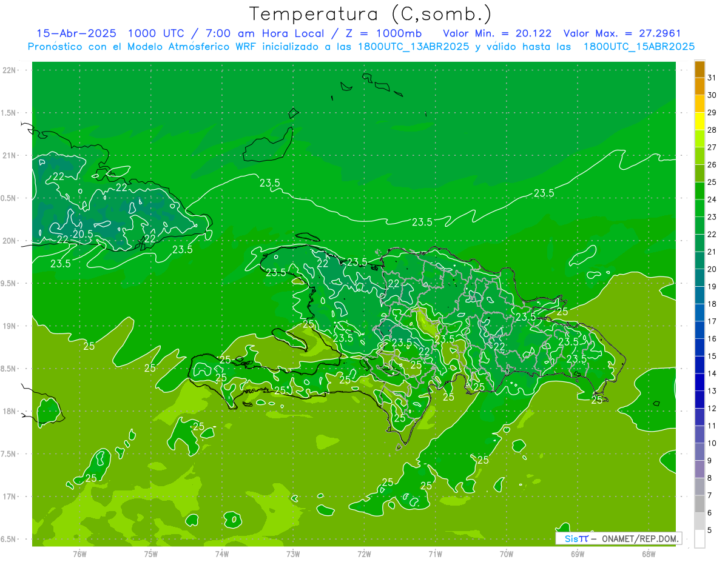Click the legend scale value '31'
Viewport: 728px width, 562px height.
point(712,78)
